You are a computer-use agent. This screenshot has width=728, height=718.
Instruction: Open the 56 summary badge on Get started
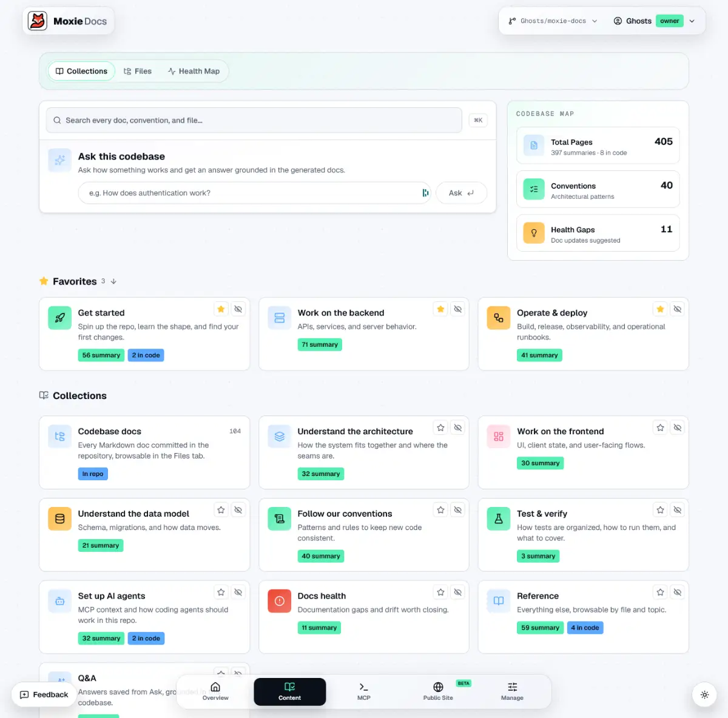(x=101, y=355)
